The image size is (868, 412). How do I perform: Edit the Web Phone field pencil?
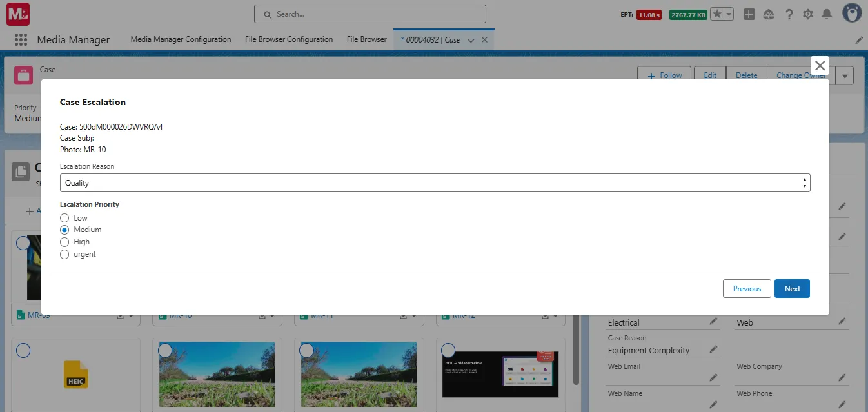[x=842, y=404]
